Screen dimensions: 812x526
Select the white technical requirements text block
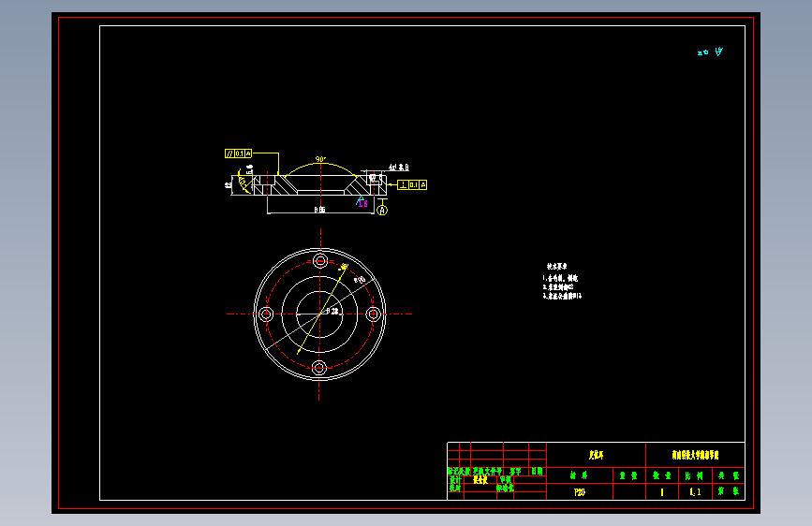coord(562,281)
